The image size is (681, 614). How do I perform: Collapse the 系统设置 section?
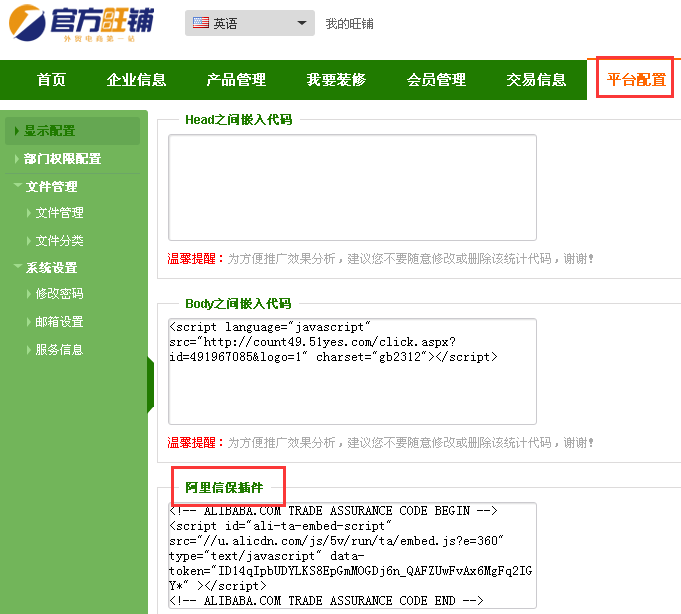pos(51,267)
